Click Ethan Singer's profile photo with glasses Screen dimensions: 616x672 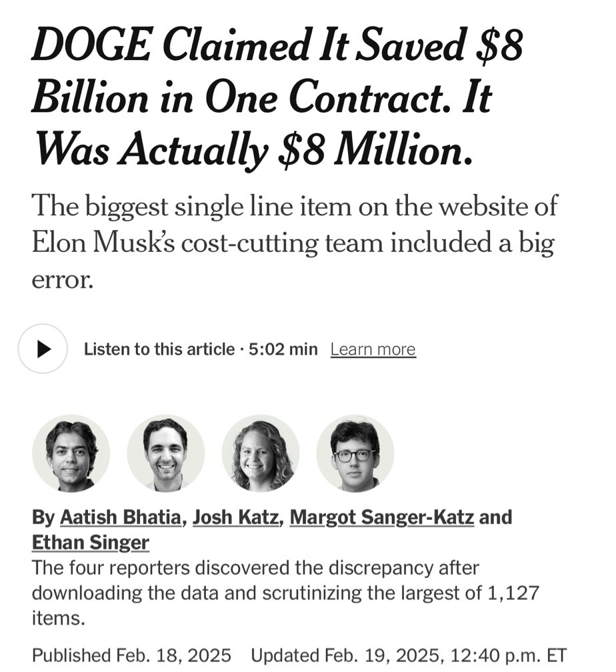pos(355,453)
